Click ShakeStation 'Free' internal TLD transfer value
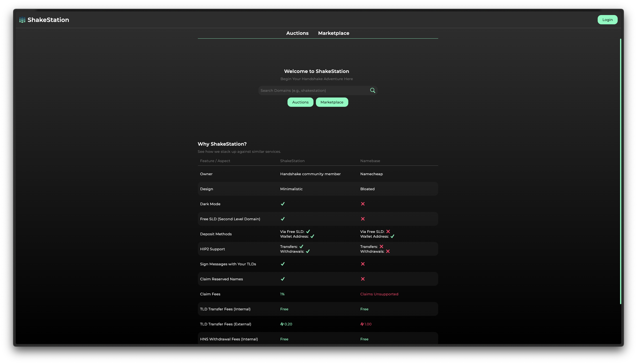This screenshot has height=364, width=637. tap(284, 309)
